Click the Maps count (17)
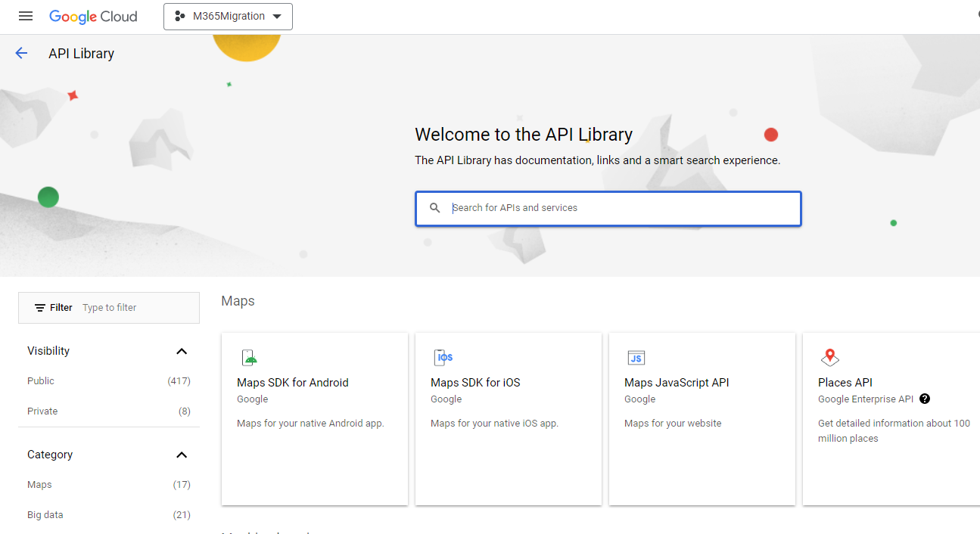The image size is (980, 534). 182,485
